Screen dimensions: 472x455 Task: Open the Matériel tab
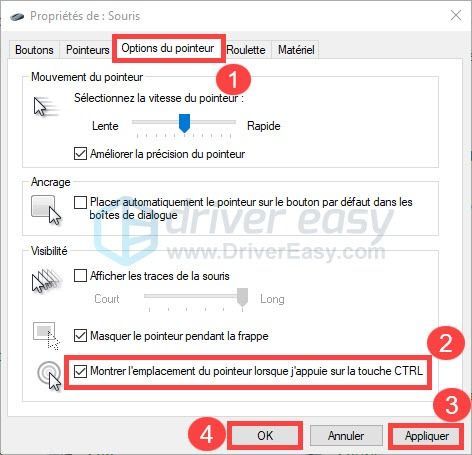(x=296, y=50)
